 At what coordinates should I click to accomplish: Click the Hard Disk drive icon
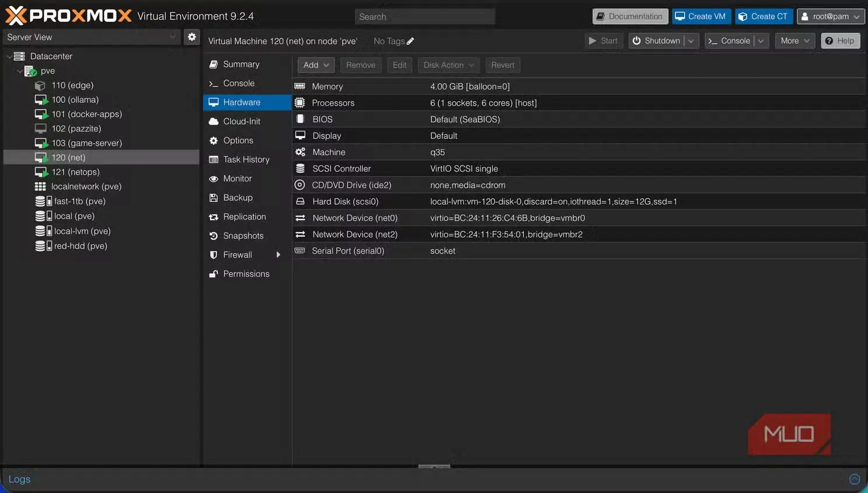coord(300,202)
